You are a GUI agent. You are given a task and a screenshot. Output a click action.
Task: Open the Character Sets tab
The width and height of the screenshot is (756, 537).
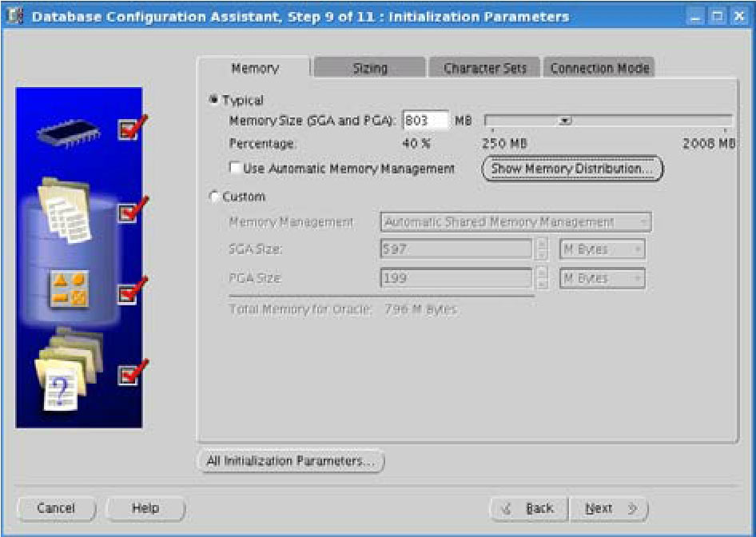coord(485,68)
